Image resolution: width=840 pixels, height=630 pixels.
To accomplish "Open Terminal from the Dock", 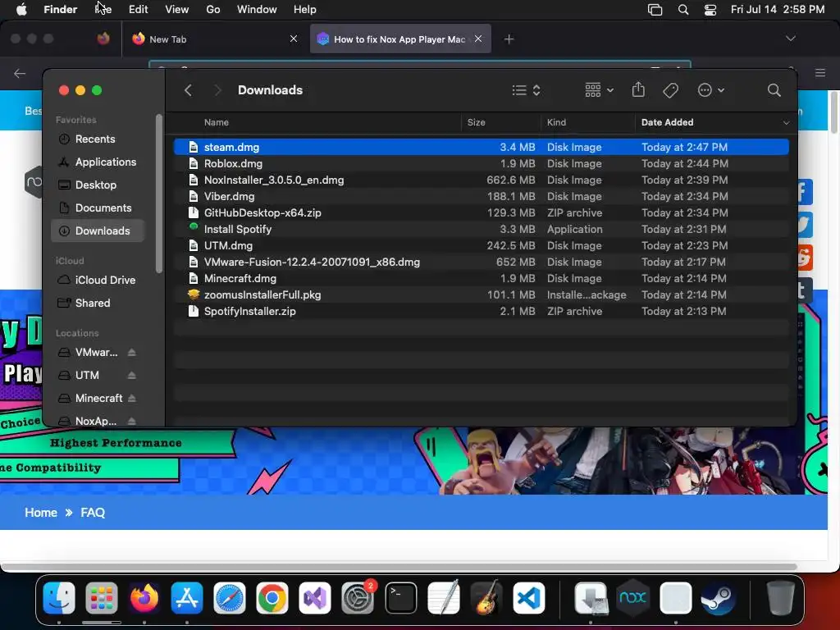I will 400,598.
